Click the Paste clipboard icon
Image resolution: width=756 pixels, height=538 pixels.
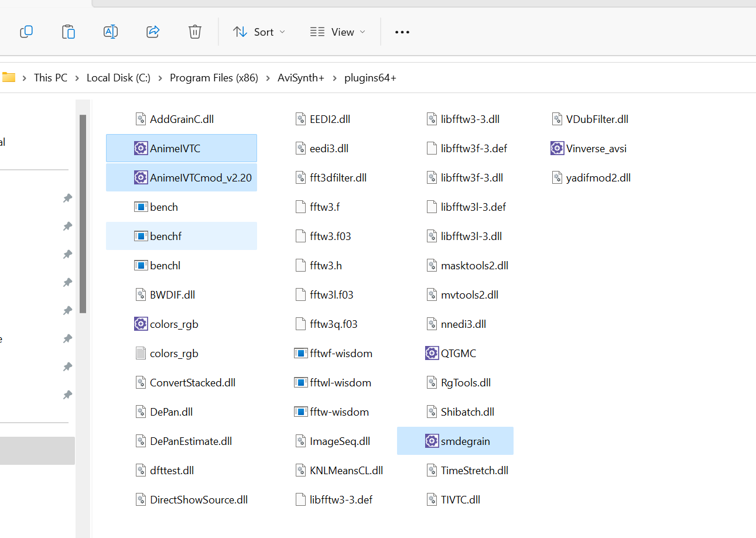click(69, 32)
